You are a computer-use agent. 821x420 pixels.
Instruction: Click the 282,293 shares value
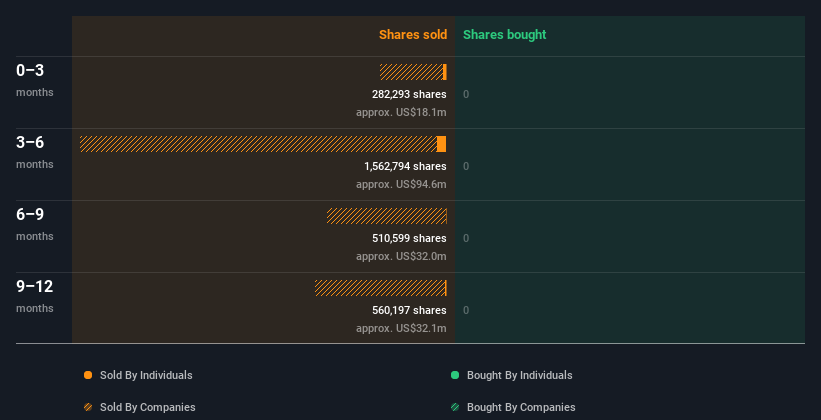tap(409, 94)
